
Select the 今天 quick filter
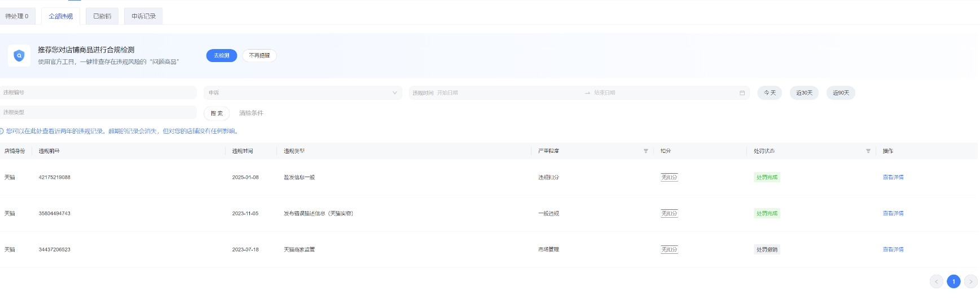click(770, 93)
